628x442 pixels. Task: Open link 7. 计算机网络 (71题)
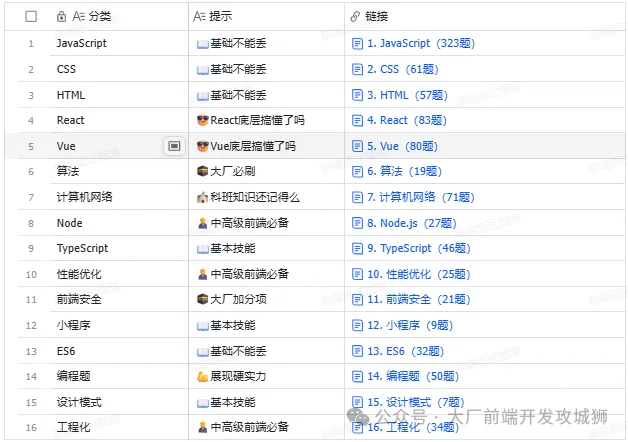(x=421, y=197)
